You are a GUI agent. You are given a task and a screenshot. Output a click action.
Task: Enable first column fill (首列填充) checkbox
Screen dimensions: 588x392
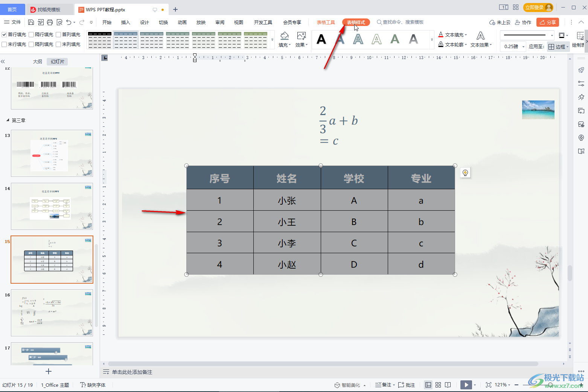58,35
